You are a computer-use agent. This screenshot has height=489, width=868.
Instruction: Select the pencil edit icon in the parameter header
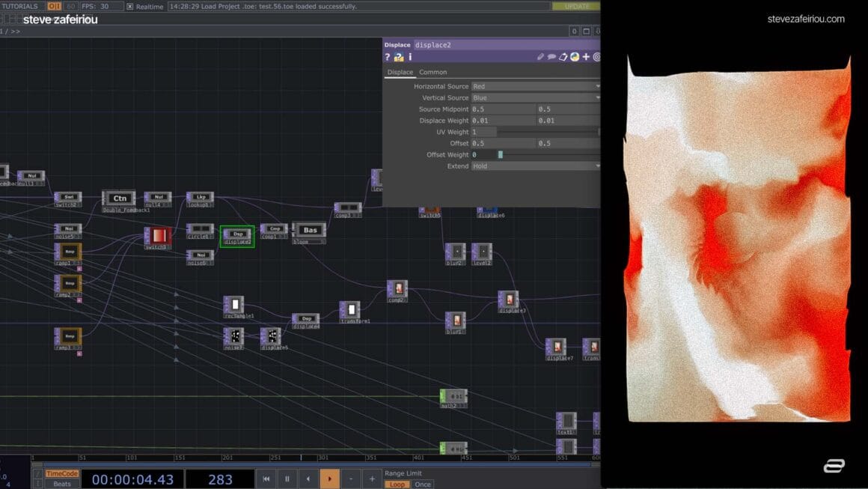540,57
